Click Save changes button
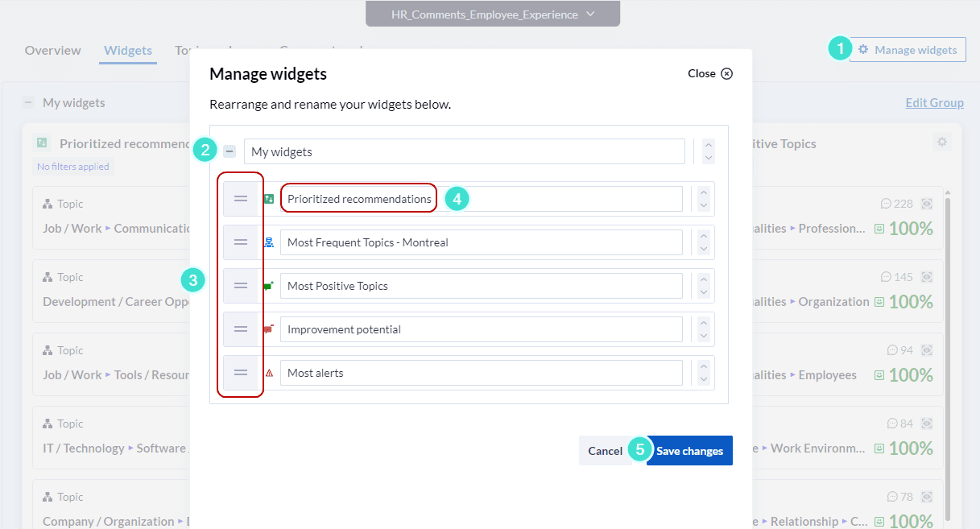The height and width of the screenshot is (529, 980). pos(689,451)
